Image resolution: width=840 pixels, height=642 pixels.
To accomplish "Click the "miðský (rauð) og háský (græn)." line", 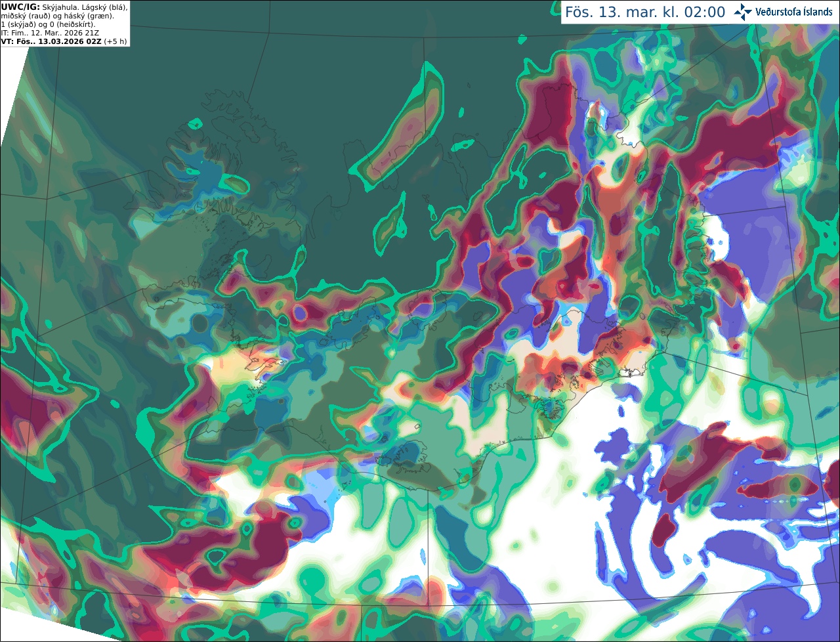I will pyautogui.click(x=58, y=15).
